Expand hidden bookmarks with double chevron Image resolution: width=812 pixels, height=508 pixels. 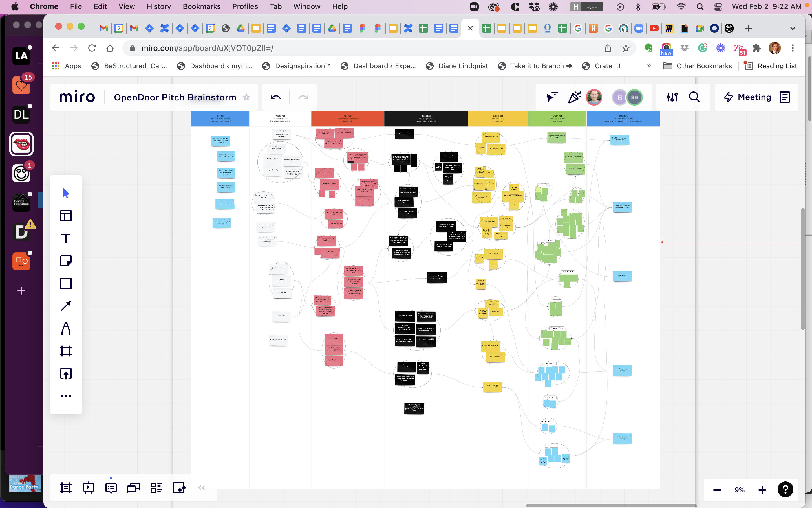tap(649, 66)
